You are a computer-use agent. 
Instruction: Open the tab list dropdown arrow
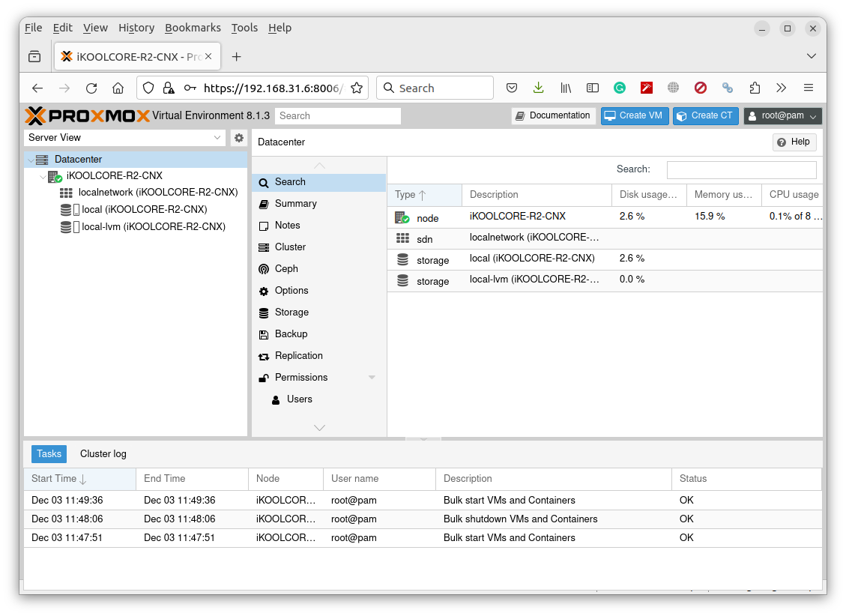(811, 57)
